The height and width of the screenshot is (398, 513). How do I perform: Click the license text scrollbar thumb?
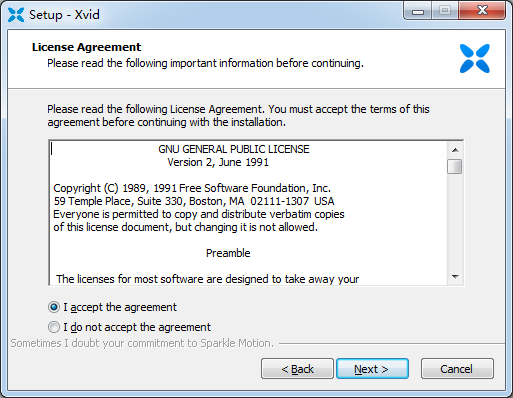[455, 166]
